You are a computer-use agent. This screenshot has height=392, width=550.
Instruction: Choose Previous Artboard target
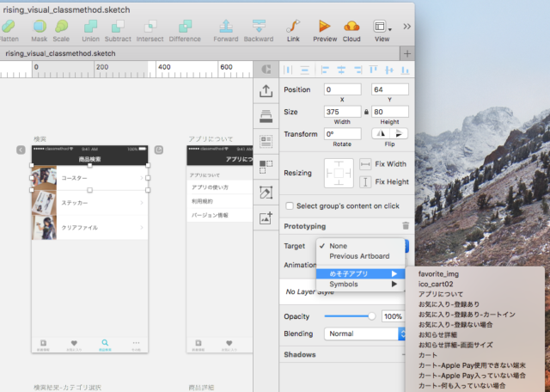[x=360, y=256]
